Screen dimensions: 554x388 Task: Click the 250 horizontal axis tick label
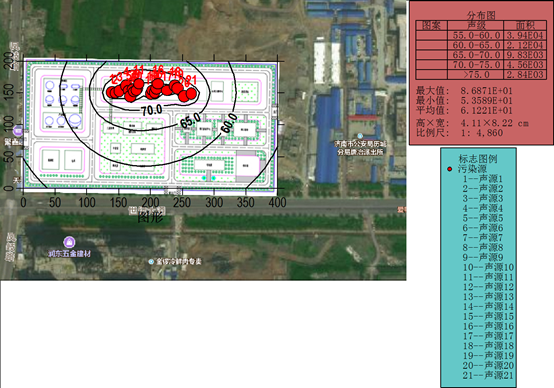tap(182, 202)
